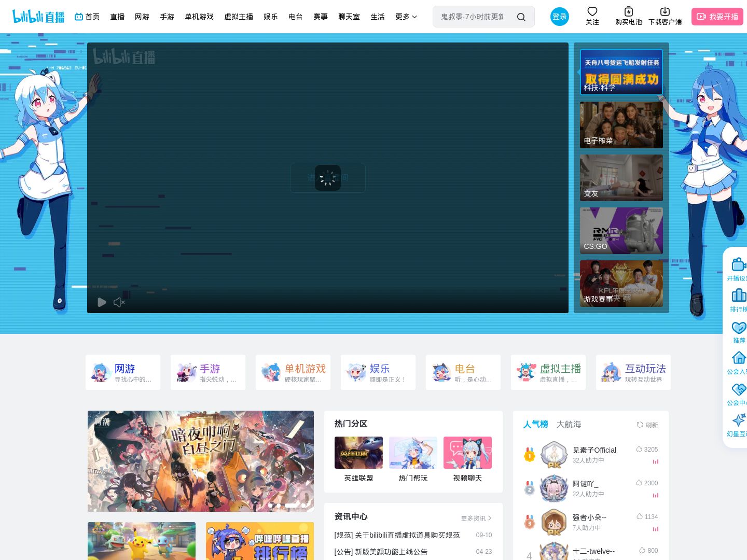The image size is (747, 560).
Task: Open the 新版美颜功能上线公告 notice
Action: (x=381, y=552)
